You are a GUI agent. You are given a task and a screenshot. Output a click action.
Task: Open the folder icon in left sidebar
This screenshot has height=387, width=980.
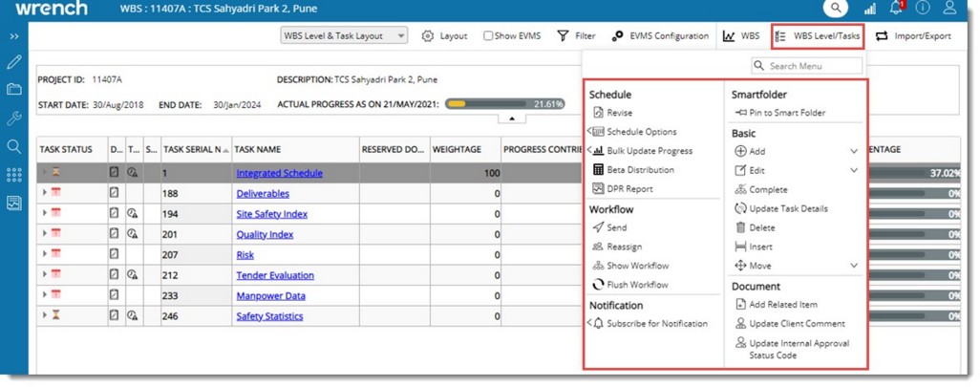point(13,90)
